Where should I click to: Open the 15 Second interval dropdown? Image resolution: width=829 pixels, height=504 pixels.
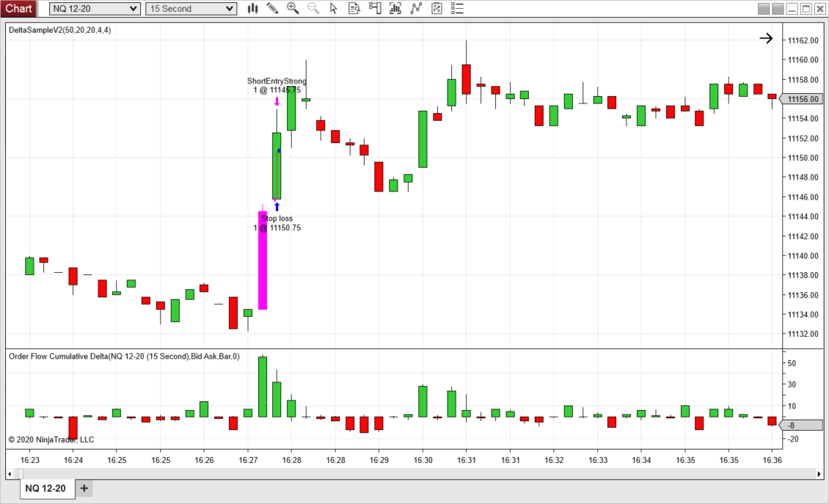tap(191, 9)
